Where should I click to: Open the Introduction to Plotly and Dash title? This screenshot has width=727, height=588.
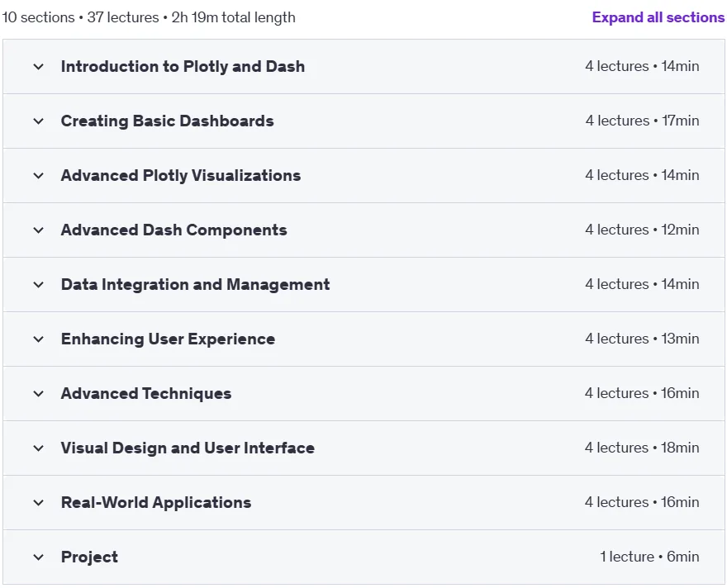click(x=183, y=66)
